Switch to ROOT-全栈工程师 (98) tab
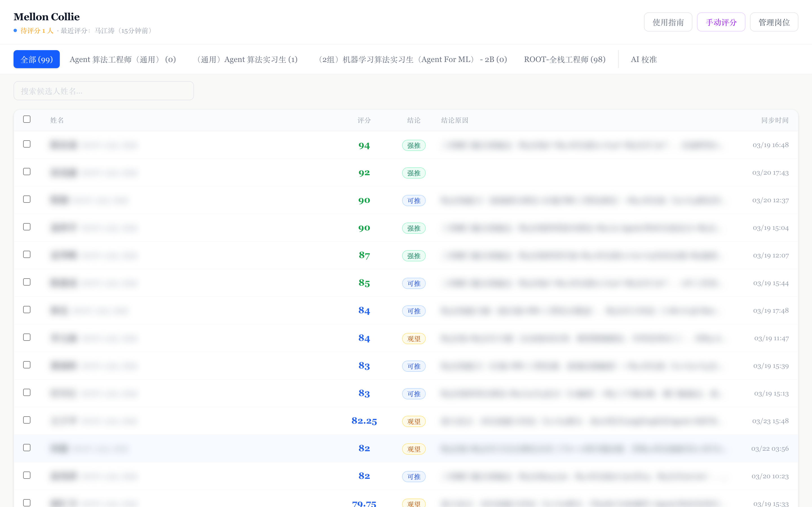Screen dimensions: 812x507 point(564,59)
